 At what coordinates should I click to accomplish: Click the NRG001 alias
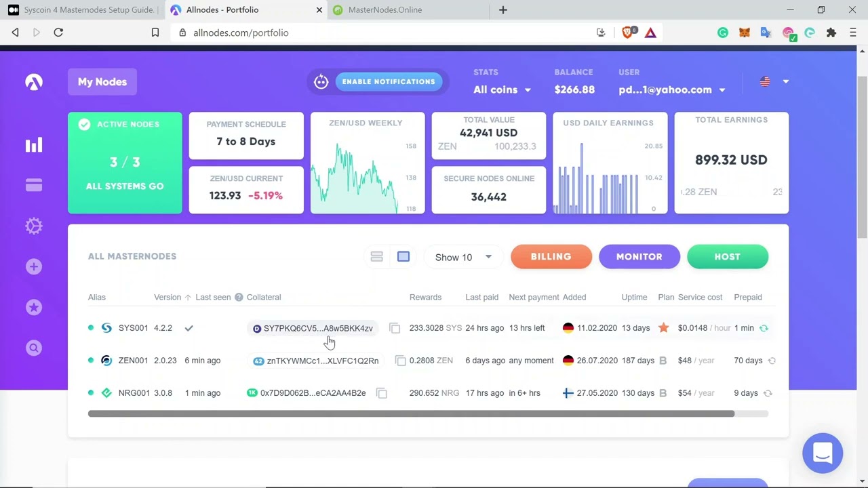[x=134, y=393]
